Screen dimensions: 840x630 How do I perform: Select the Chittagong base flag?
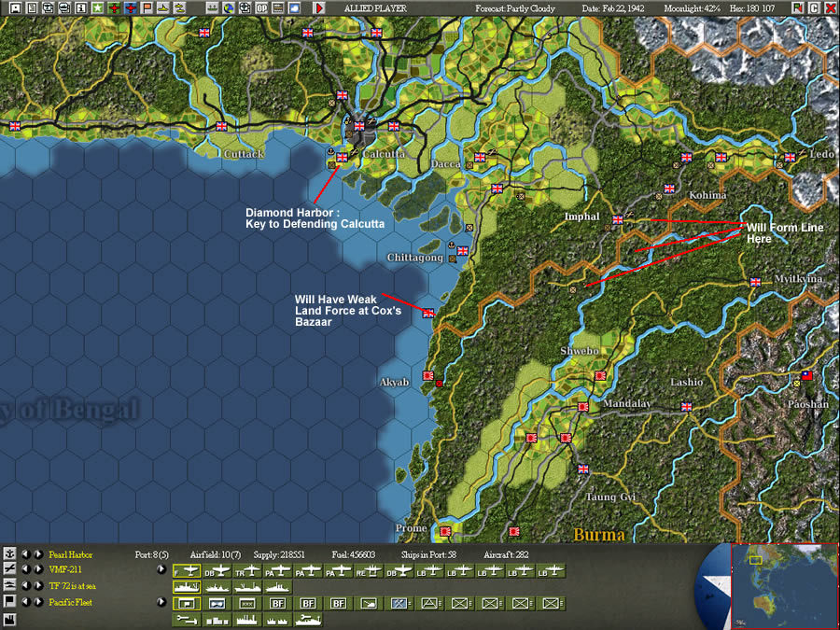point(462,251)
